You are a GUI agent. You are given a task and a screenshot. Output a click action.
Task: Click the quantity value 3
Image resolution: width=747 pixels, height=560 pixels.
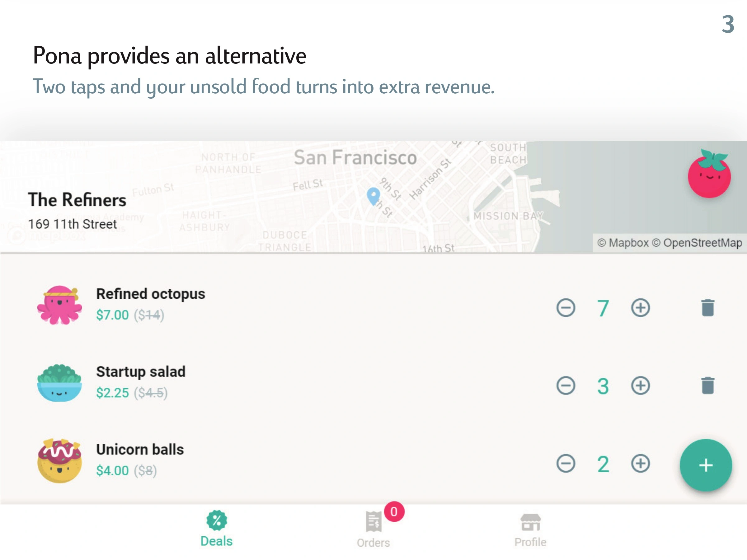[603, 386]
